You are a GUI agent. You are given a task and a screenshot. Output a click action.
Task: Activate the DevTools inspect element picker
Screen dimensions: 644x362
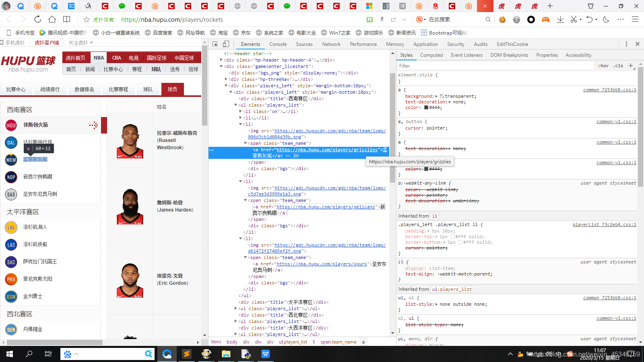(x=215, y=44)
